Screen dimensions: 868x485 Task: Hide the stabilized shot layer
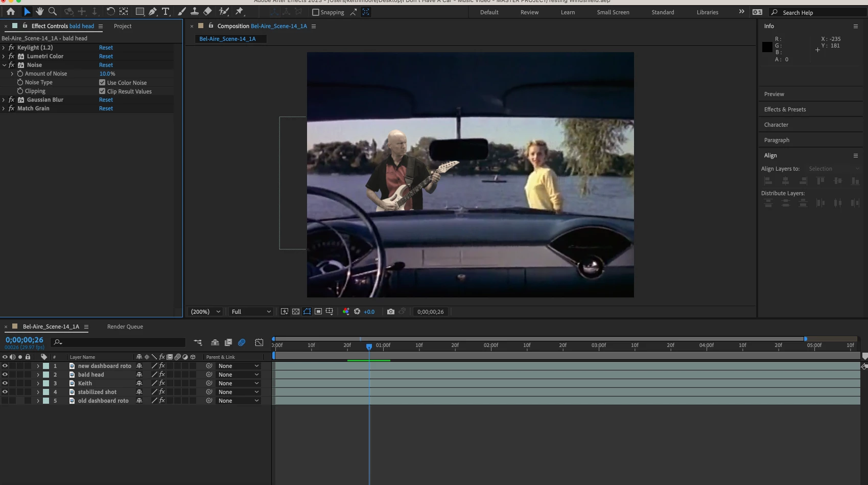[5, 392]
